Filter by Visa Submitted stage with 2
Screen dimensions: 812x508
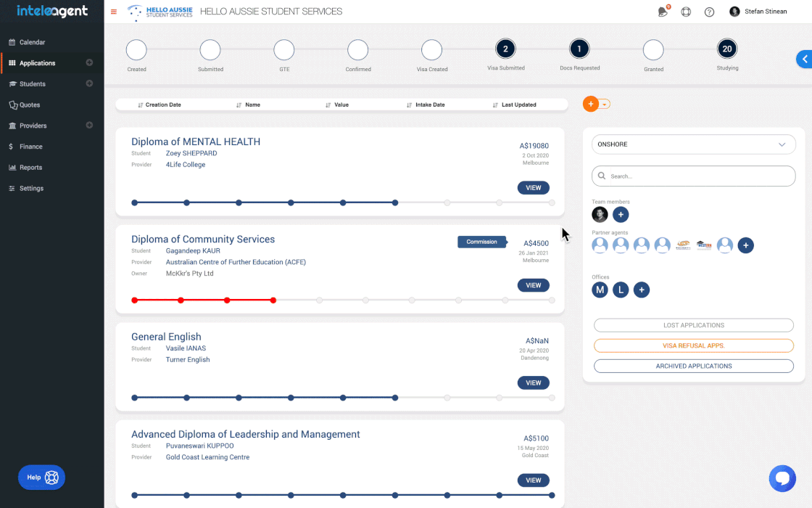[505, 49]
